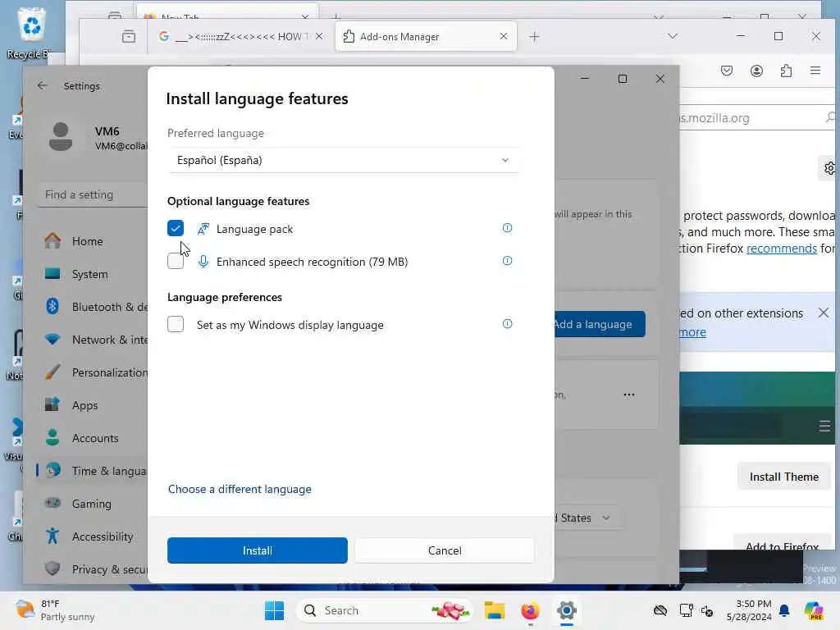
Task: Open Accessibility settings category
Action: pyautogui.click(x=91, y=536)
